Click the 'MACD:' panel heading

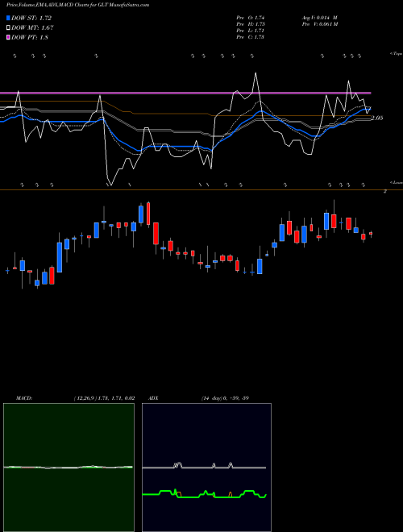pos(24,398)
